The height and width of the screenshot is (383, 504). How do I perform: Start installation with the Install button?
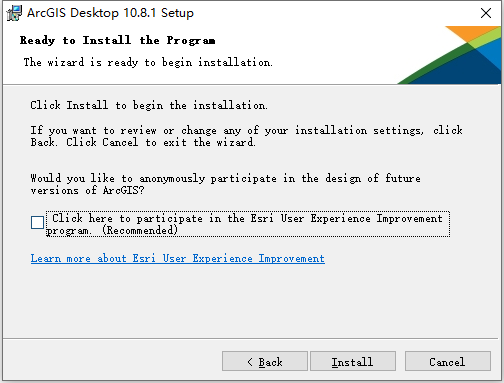click(353, 361)
